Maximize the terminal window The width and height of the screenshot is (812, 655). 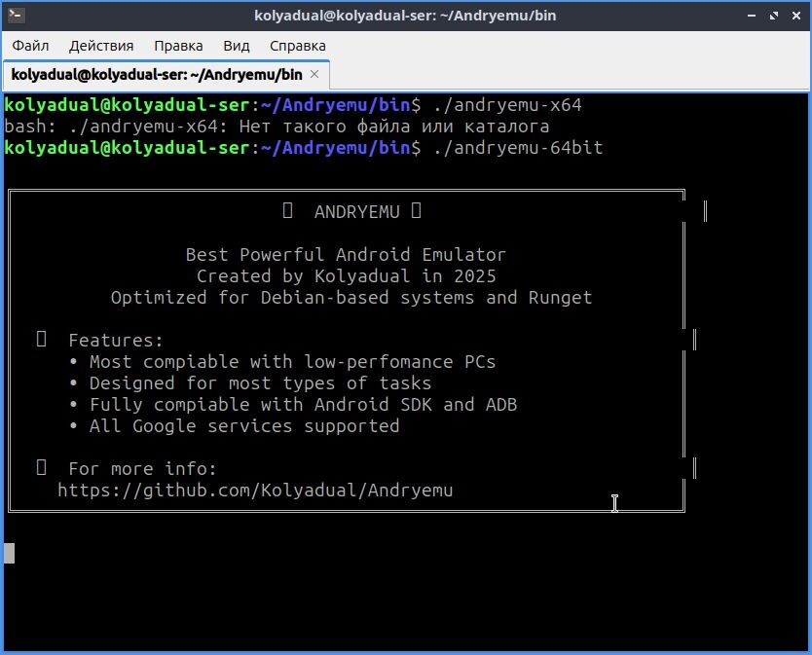(x=774, y=16)
